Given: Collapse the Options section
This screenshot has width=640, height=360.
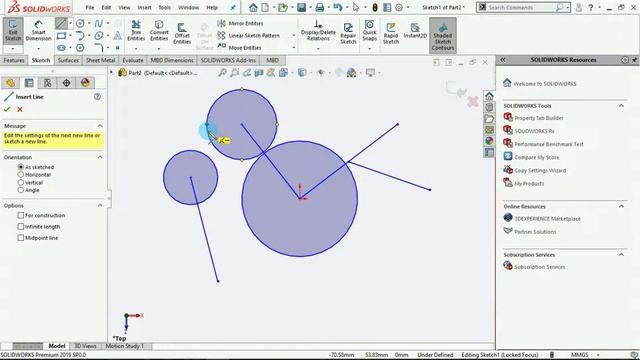Looking at the screenshot, I should 100,205.
